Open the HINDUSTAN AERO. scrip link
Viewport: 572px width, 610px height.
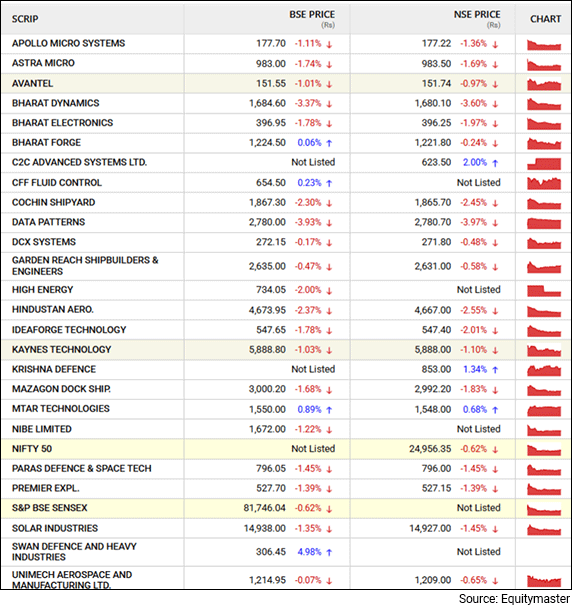tap(53, 310)
